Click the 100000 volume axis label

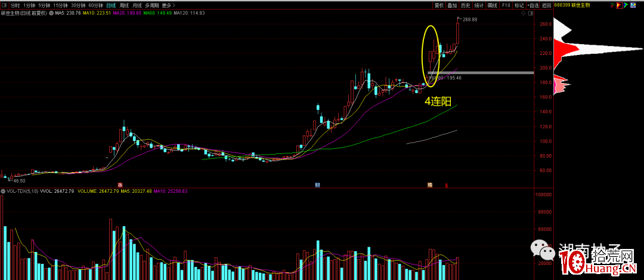coord(544,195)
